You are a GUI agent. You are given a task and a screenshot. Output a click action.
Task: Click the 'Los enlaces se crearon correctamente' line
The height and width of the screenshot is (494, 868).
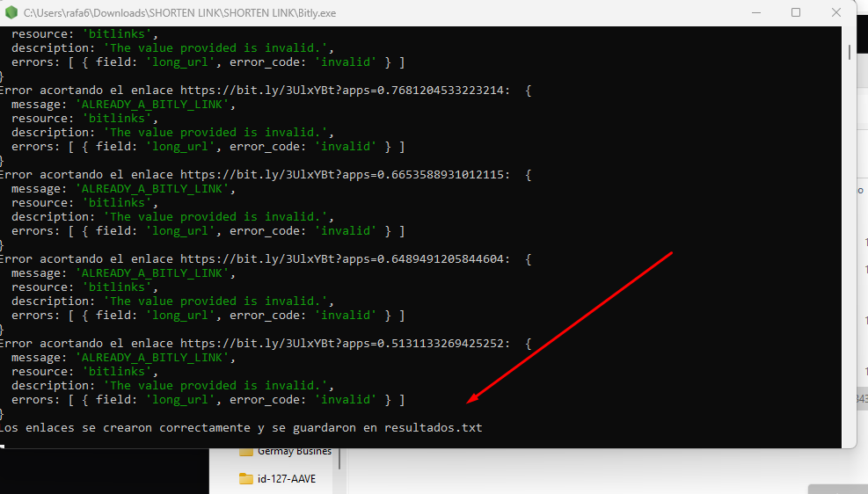point(241,427)
